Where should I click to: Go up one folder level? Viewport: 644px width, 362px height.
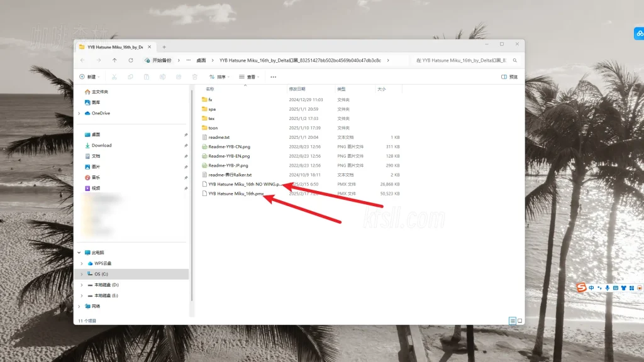coord(114,60)
